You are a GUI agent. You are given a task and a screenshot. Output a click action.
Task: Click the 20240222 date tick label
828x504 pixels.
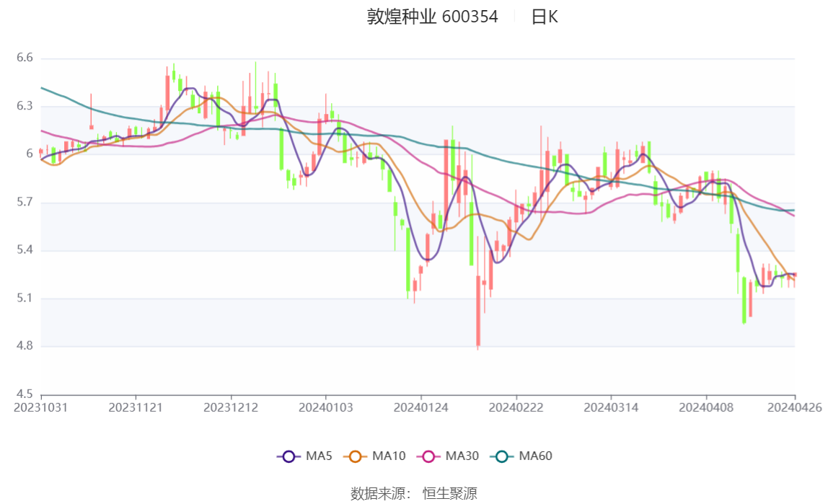click(516, 408)
